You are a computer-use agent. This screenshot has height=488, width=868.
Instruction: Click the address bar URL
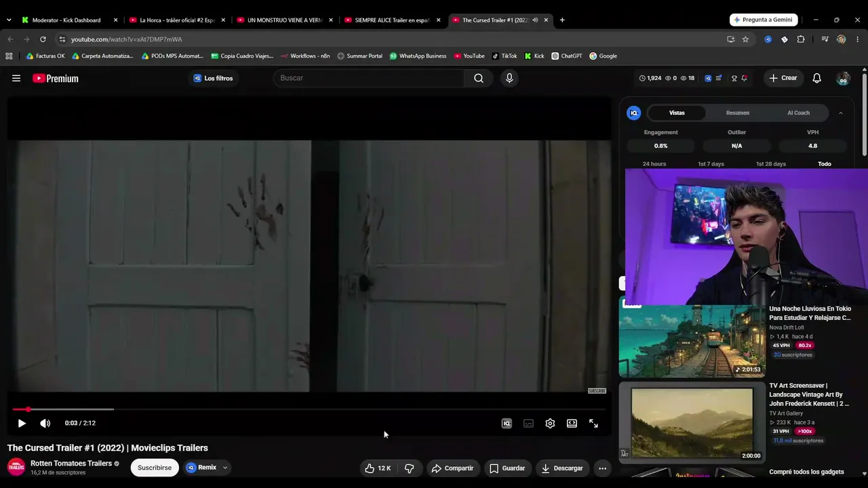126,39
